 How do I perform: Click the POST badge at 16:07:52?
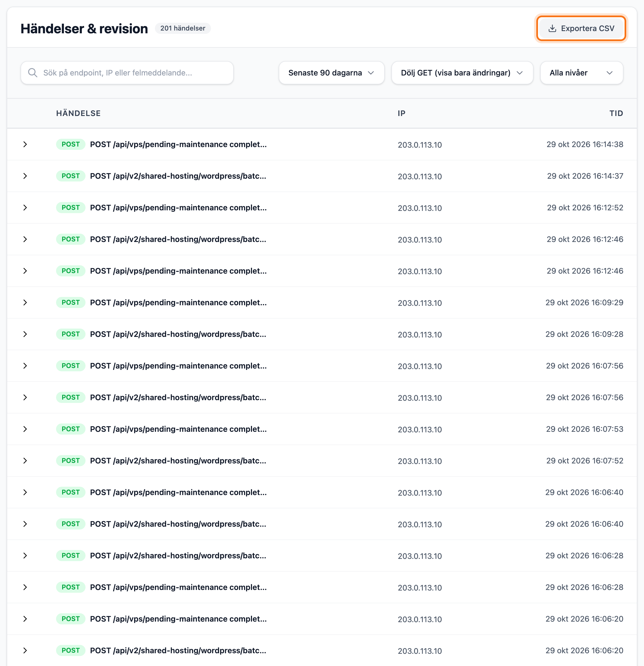point(71,461)
